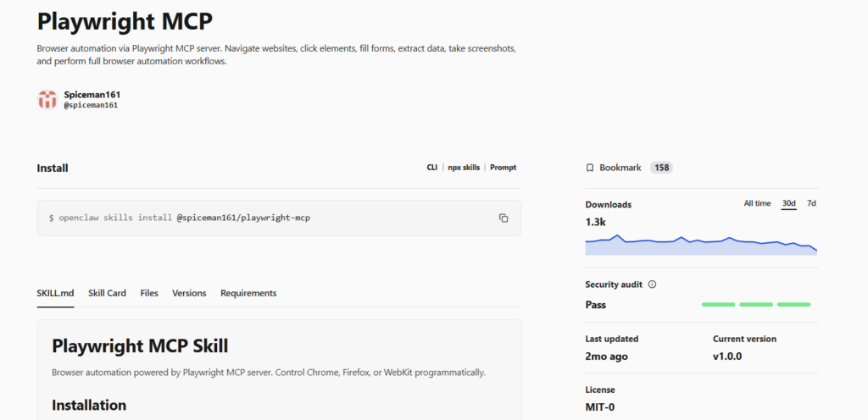Click the MIT-0 license value
Image resolution: width=868 pixels, height=420 pixels.
(600, 407)
